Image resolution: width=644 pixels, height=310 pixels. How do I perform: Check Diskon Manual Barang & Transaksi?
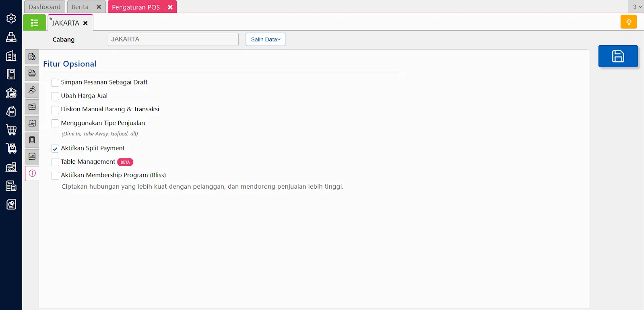55,110
